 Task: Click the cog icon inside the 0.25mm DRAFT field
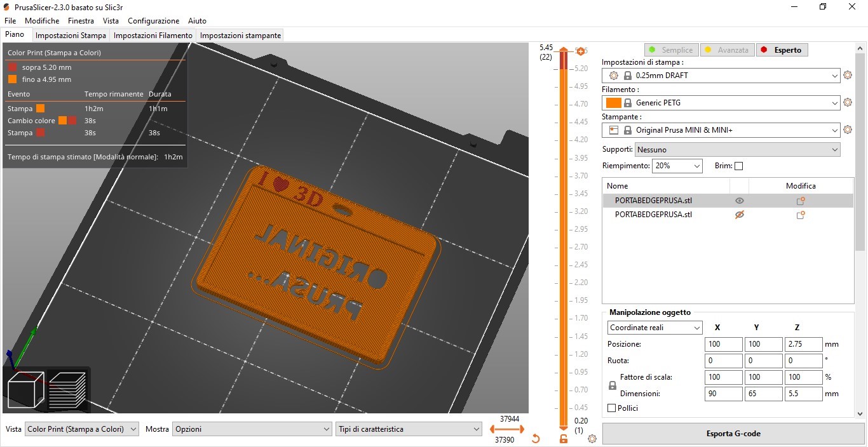click(x=614, y=76)
